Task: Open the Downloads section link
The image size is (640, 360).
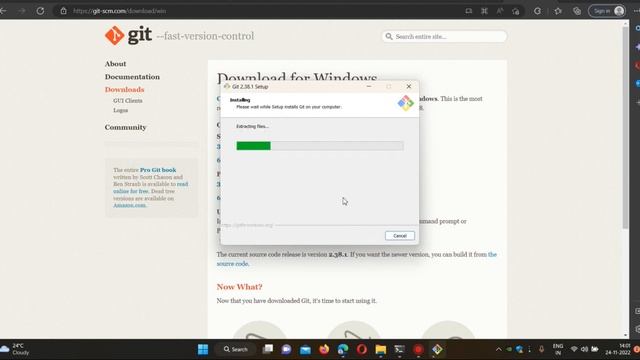Action: [x=124, y=89]
